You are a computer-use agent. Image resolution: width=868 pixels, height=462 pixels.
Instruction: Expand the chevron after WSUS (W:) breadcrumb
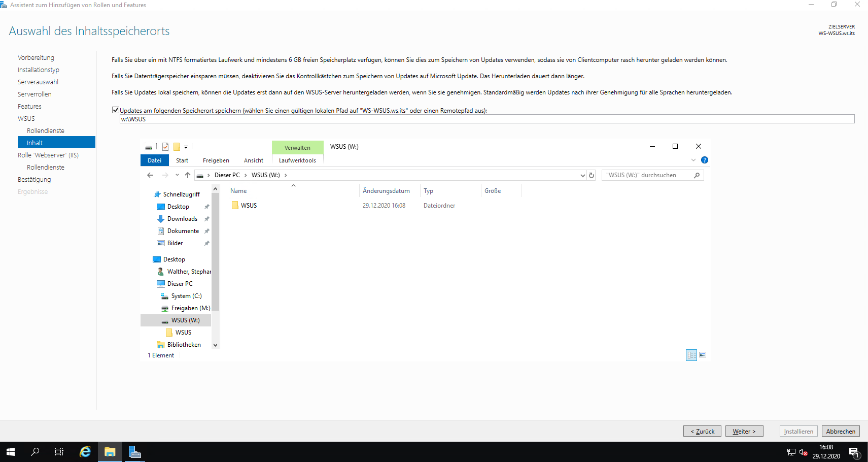coord(286,175)
